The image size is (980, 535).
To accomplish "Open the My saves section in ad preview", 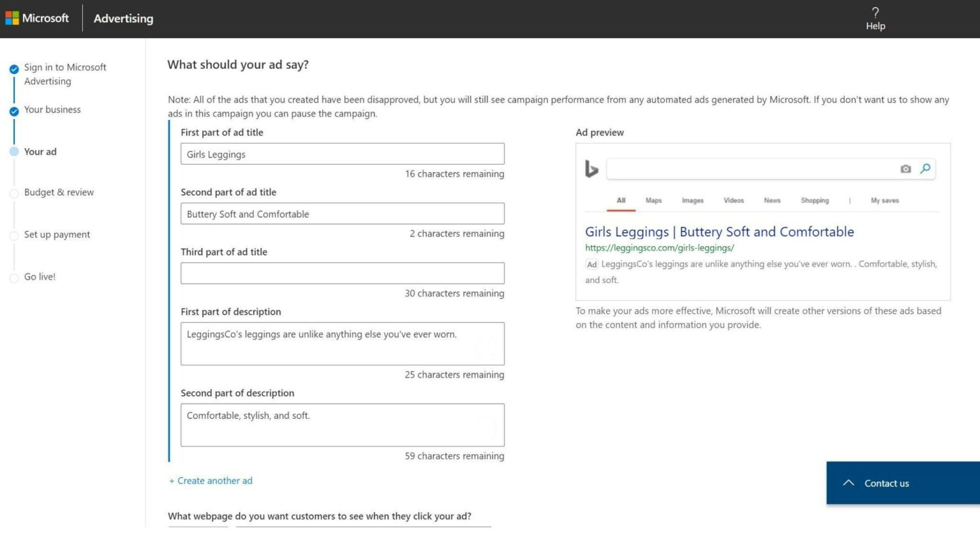I will 884,200.
